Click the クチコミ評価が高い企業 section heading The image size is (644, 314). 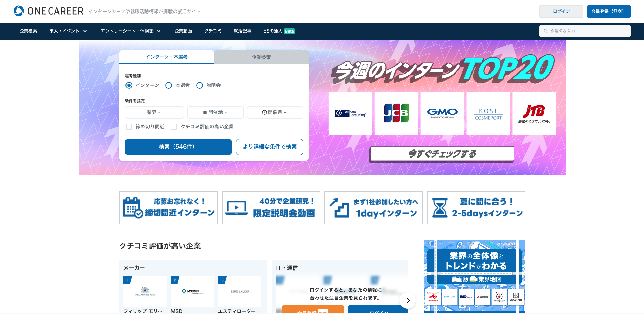point(160,246)
